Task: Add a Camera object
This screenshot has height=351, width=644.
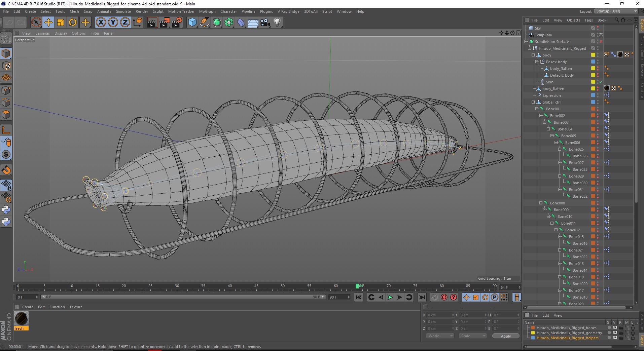Action: pos(265,23)
